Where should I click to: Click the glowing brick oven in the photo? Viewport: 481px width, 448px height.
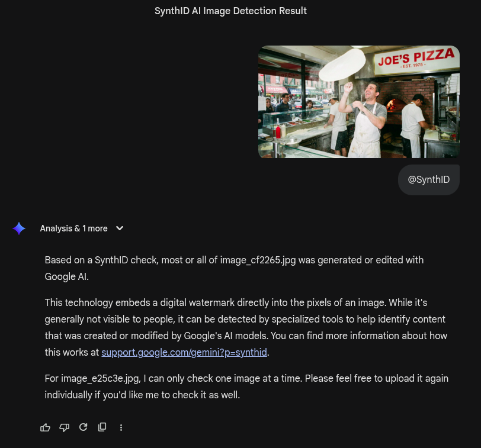(392, 106)
